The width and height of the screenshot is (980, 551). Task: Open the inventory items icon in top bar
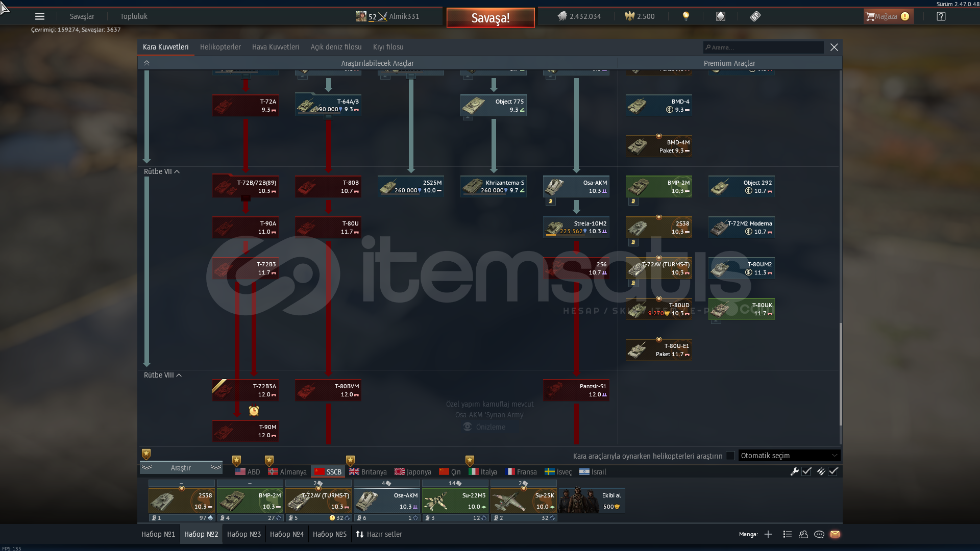click(721, 16)
